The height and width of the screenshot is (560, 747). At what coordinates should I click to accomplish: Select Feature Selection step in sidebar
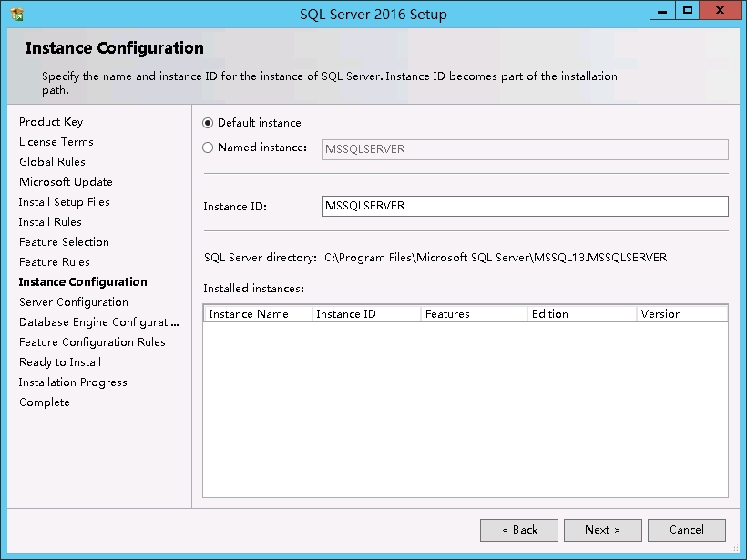[64, 242]
